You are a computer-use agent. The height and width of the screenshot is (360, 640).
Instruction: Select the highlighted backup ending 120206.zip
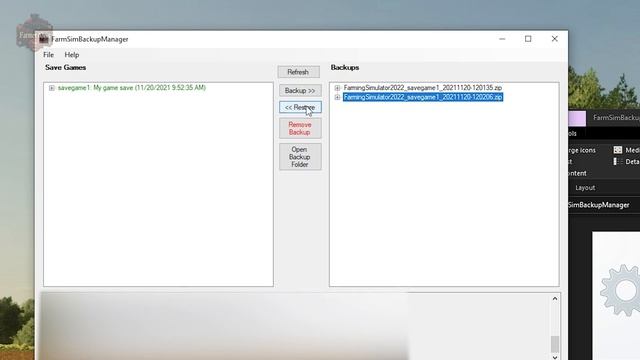[422, 97]
